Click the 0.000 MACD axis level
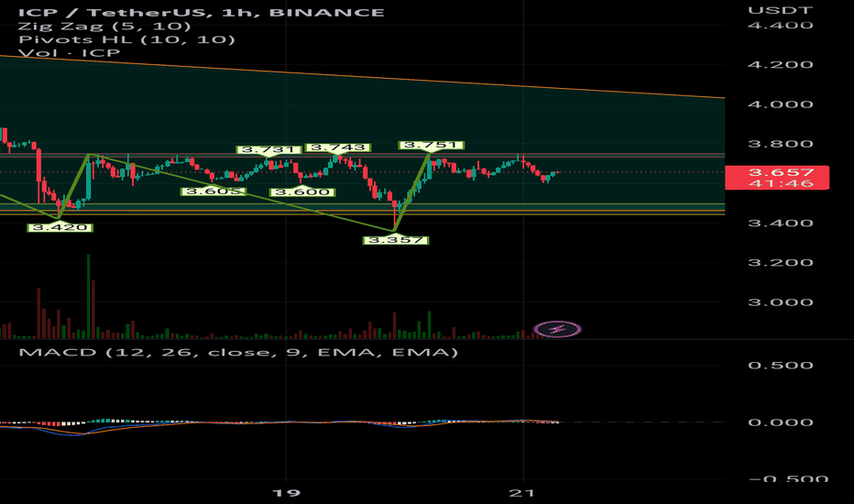 781,422
